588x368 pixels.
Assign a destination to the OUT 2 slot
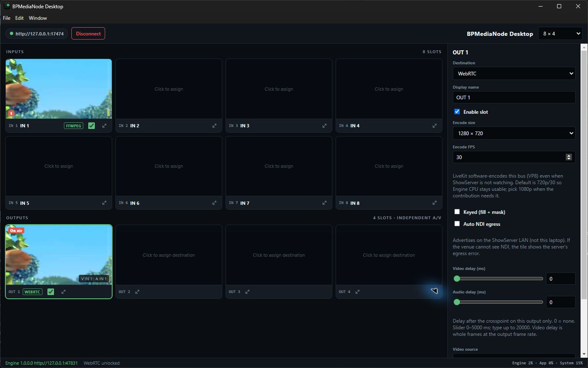click(x=169, y=255)
